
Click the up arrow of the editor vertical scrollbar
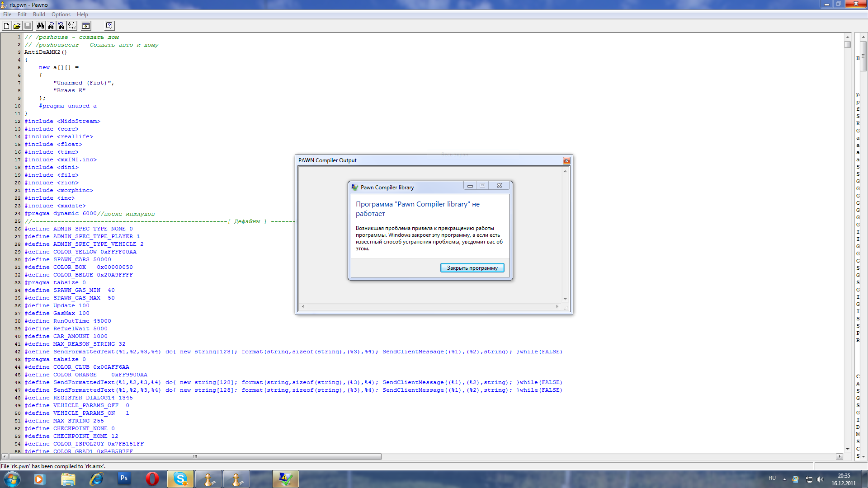(847, 37)
